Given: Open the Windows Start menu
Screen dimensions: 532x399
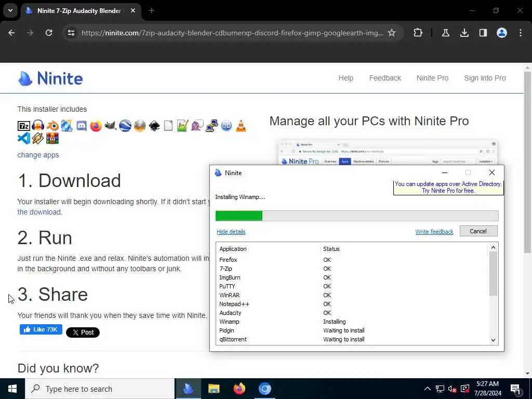Looking at the screenshot, I should pos(12,389).
